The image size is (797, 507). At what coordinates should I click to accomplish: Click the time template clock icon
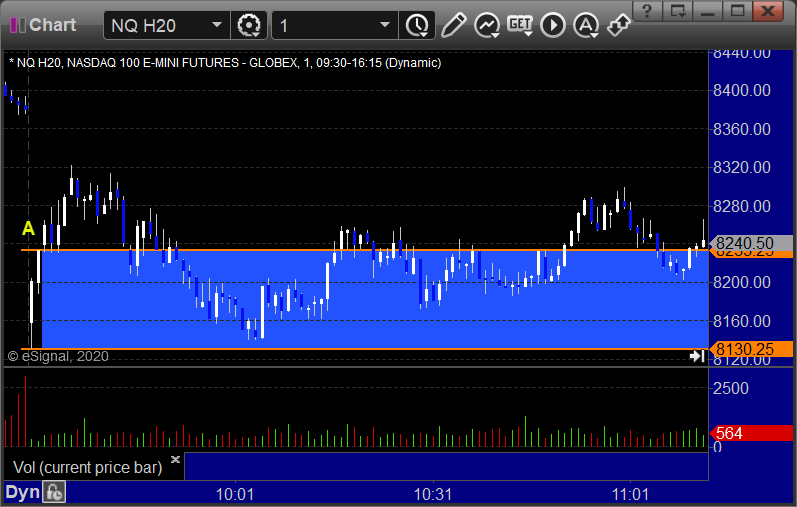417,25
